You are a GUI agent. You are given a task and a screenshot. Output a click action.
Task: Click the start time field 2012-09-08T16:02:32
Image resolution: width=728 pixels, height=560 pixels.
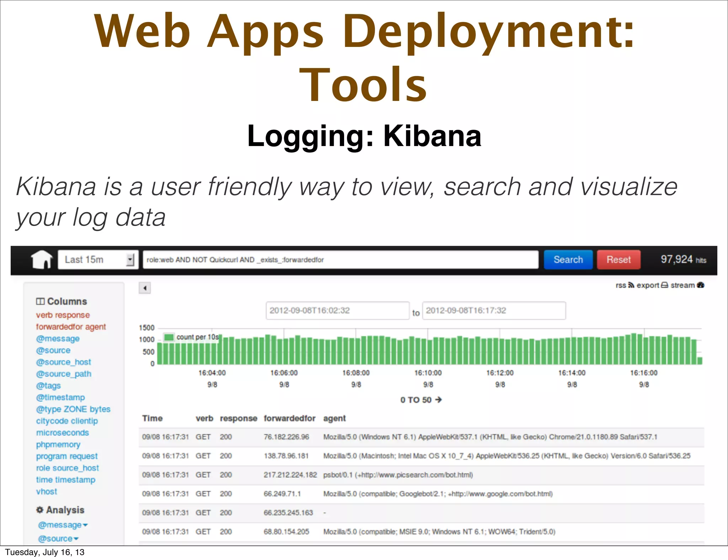click(338, 311)
